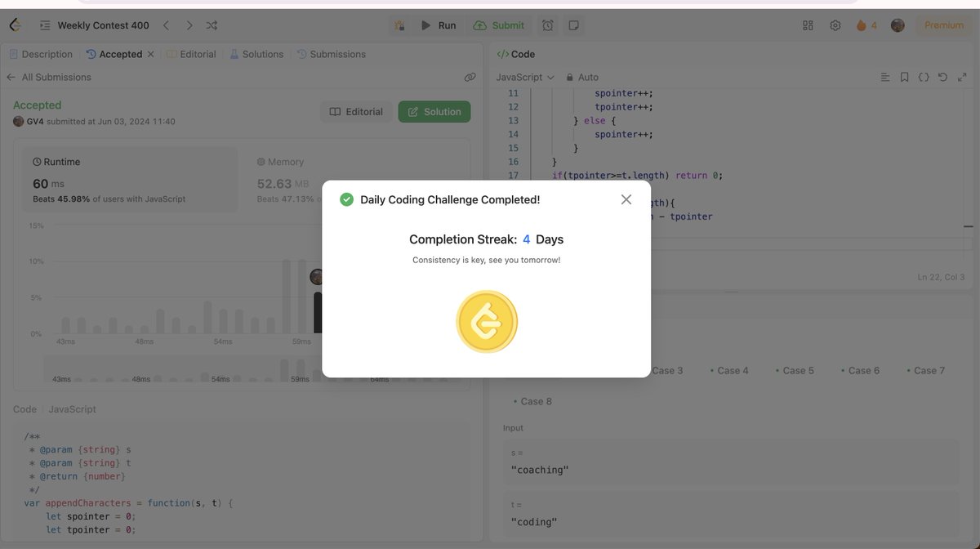The height and width of the screenshot is (549, 980).
Task: Toggle the Auto lock setting
Action: point(582,76)
